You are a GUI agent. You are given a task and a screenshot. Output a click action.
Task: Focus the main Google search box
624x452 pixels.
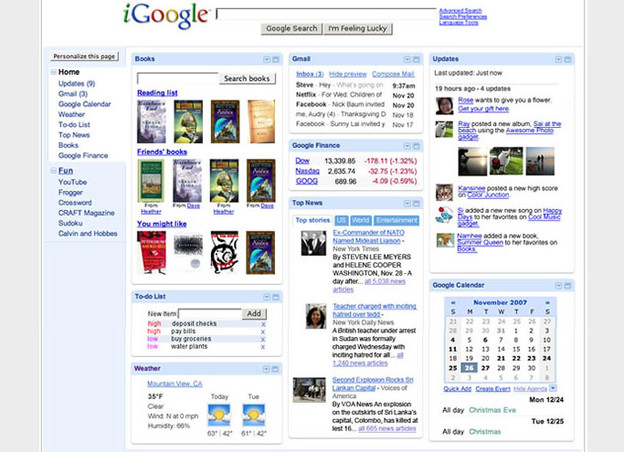(x=326, y=14)
